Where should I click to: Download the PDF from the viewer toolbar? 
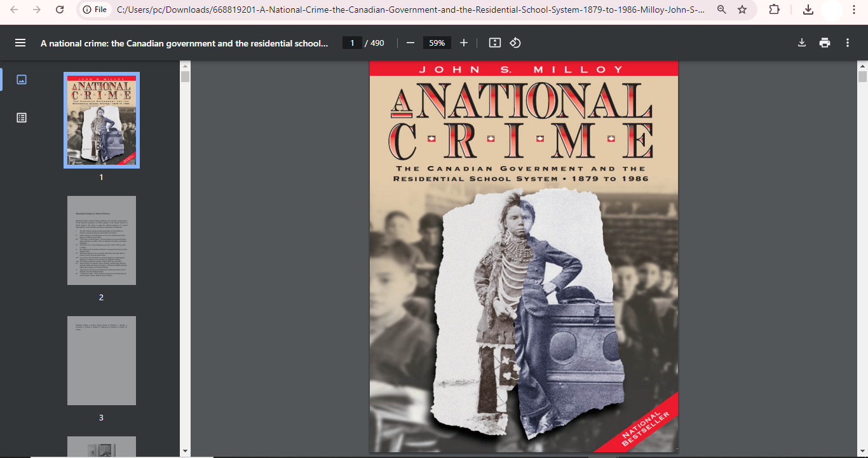coord(802,43)
